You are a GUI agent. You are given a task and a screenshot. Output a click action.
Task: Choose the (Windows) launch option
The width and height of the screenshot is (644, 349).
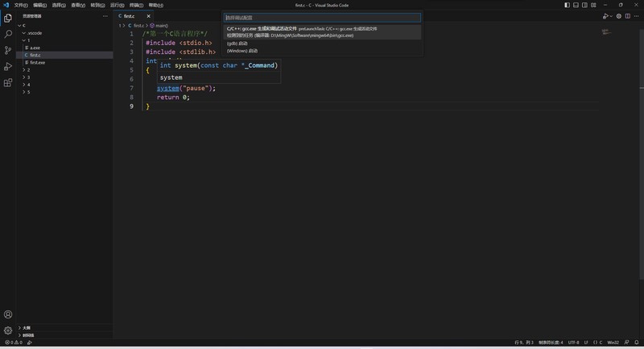pyautogui.click(x=323, y=51)
